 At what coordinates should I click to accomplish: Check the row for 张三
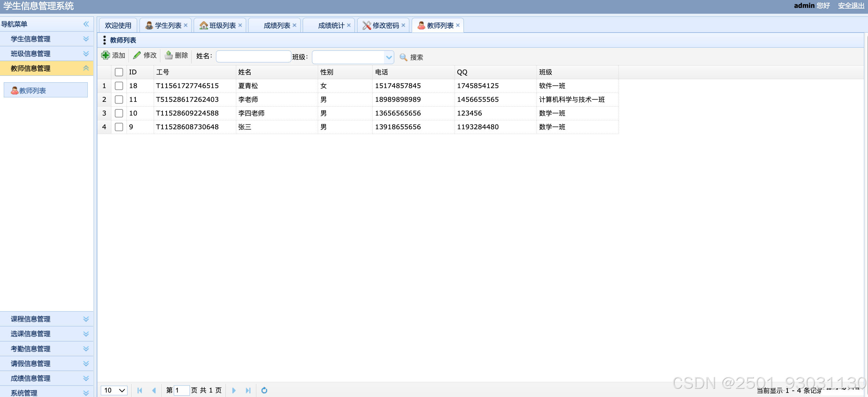coord(119,127)
